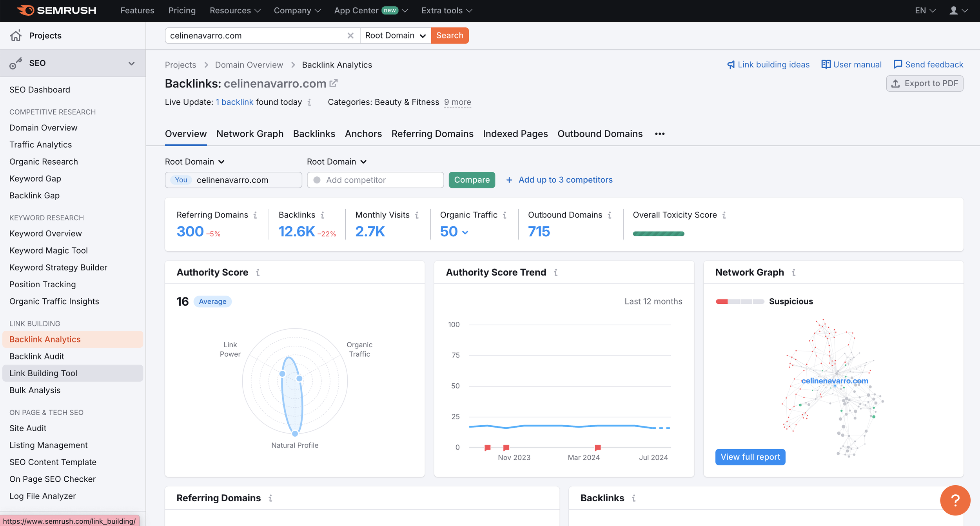Open the EN language dropdown
Viewport: 980px width, 526px height.
[924, 11]
